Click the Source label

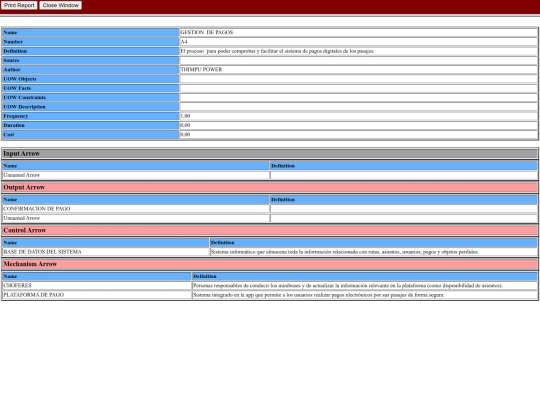click(x=11, y=60)
